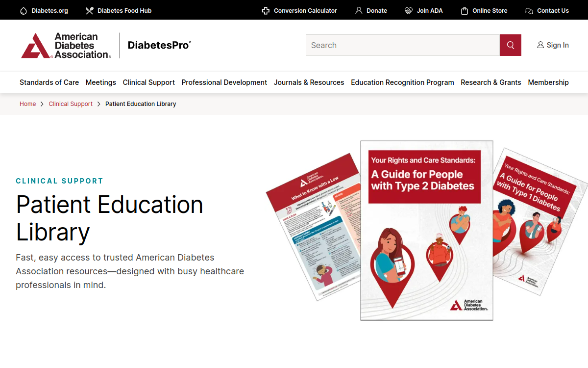Click the Type 2 Diabetes guide cover
Screen dimensions: 588x368
[427, 231]
